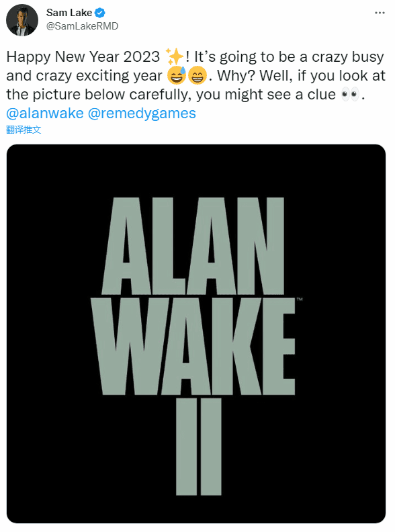
Task: Click the sparkles emoji after 2023
Action: 175,56
